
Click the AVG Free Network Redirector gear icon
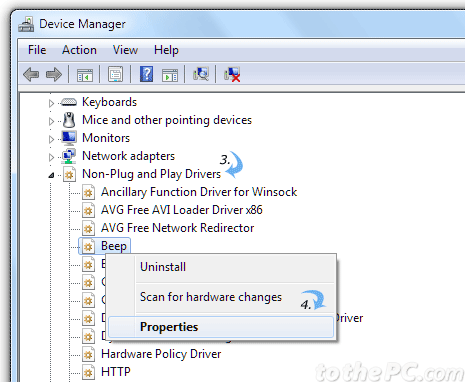(88, 228)
